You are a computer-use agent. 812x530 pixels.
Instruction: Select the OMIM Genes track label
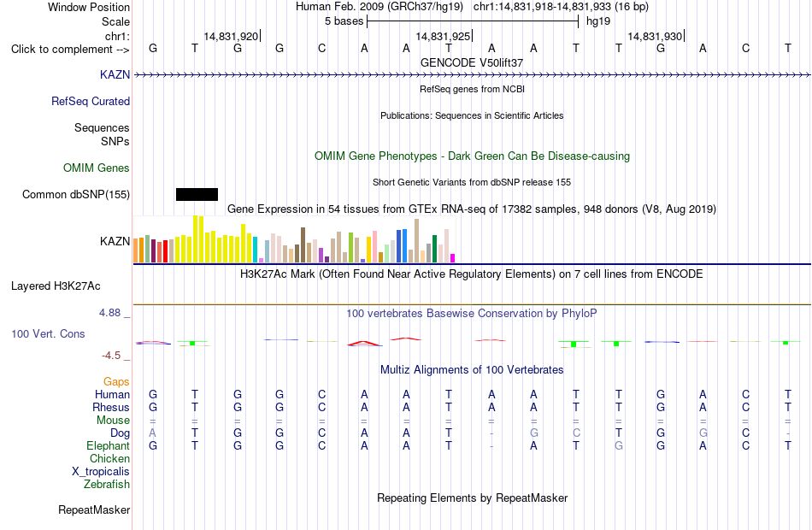click(x=97, y=168)
